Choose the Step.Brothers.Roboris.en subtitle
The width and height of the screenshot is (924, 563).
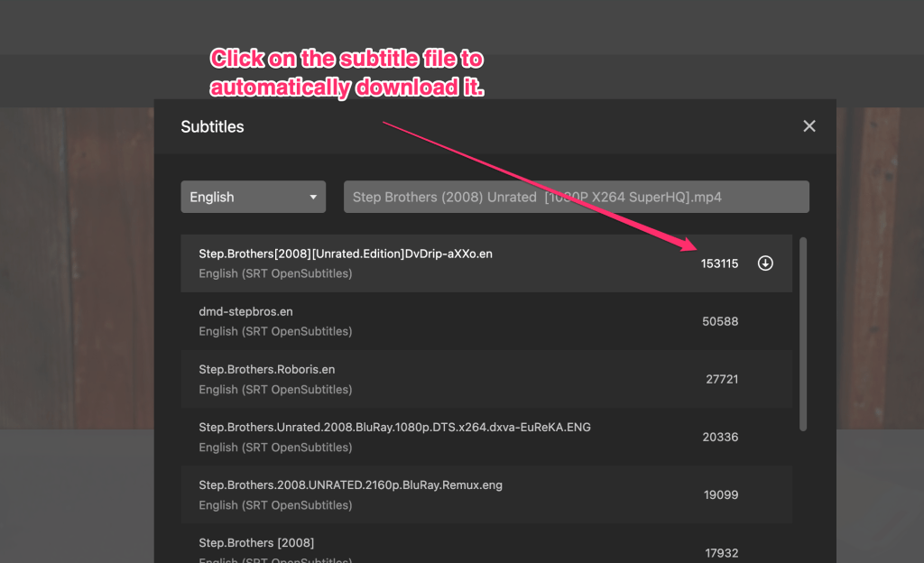(267, 370)
